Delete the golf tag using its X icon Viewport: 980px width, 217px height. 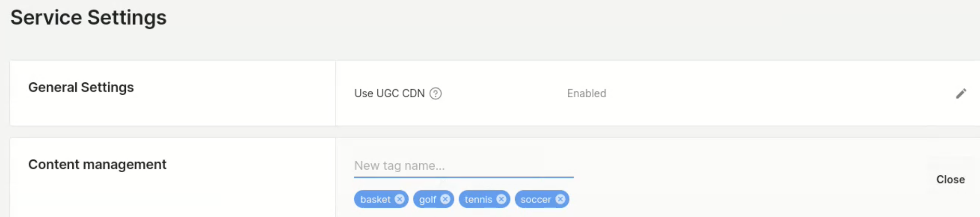click(x=445, y=199)
